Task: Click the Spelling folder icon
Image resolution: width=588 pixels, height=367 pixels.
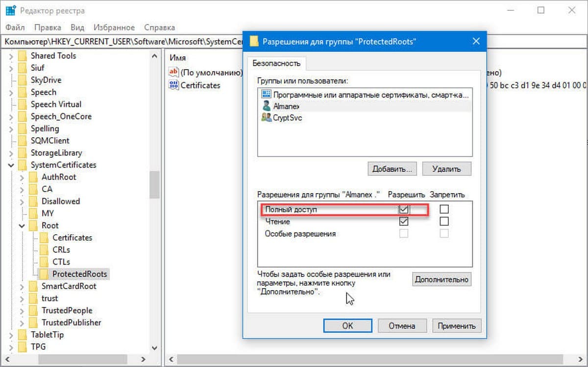Action: point(22,128)
